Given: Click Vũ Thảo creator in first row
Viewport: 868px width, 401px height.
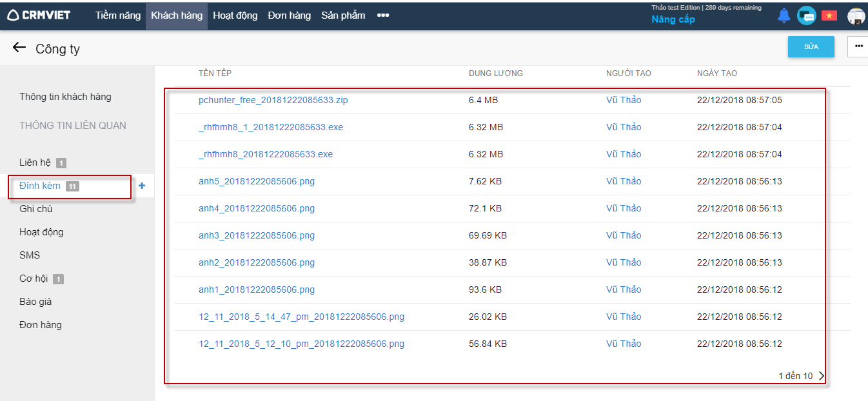Looking at the screenshot, I should (x=624, y=100).
